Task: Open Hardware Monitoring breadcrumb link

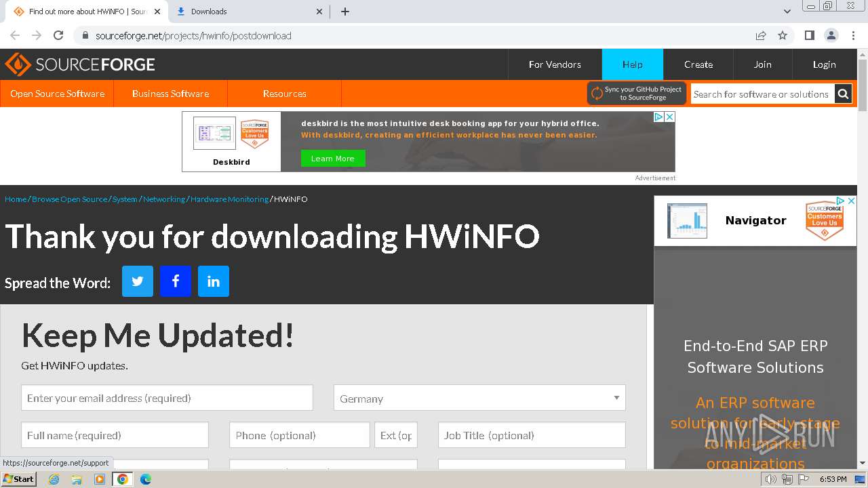Action: [x=229, y=199]
